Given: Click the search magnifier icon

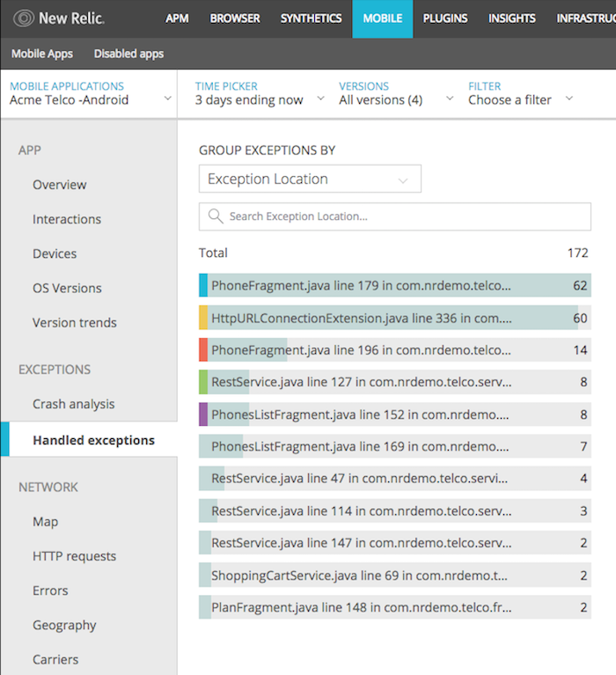Looking at the screenshot, I should pyautogui.click(x=216, y=216).
